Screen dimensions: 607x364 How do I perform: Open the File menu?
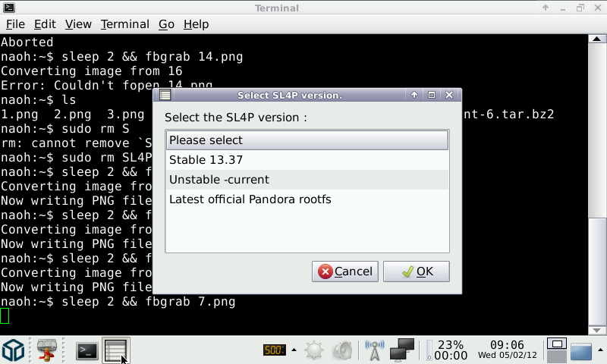click(15, 24)
